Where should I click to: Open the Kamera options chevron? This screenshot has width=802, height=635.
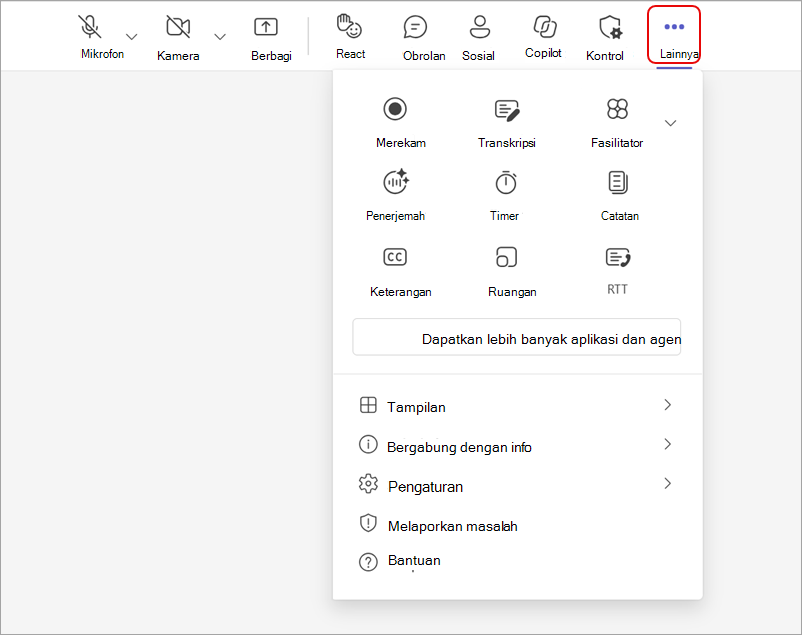pos(220,37)
